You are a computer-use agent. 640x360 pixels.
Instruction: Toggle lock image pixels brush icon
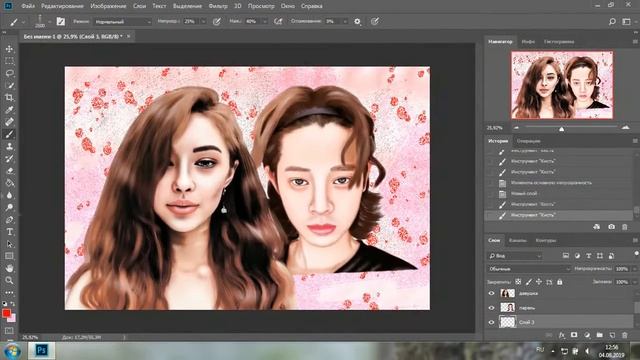529,282
